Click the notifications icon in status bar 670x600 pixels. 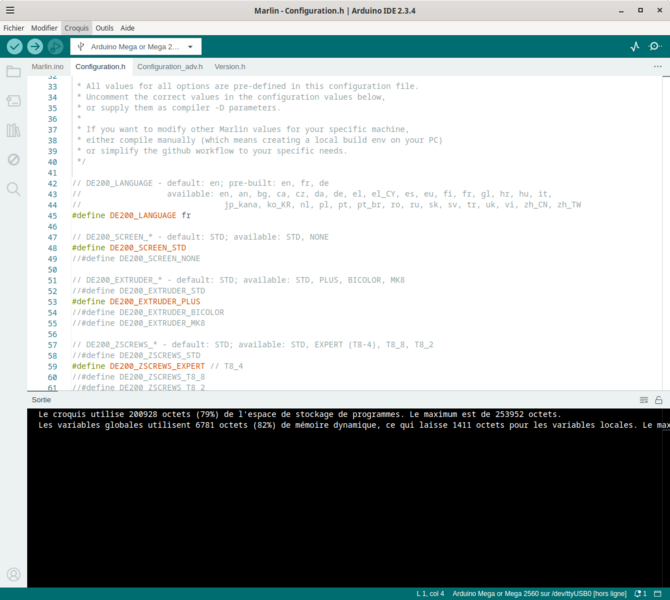pos(640,594)
